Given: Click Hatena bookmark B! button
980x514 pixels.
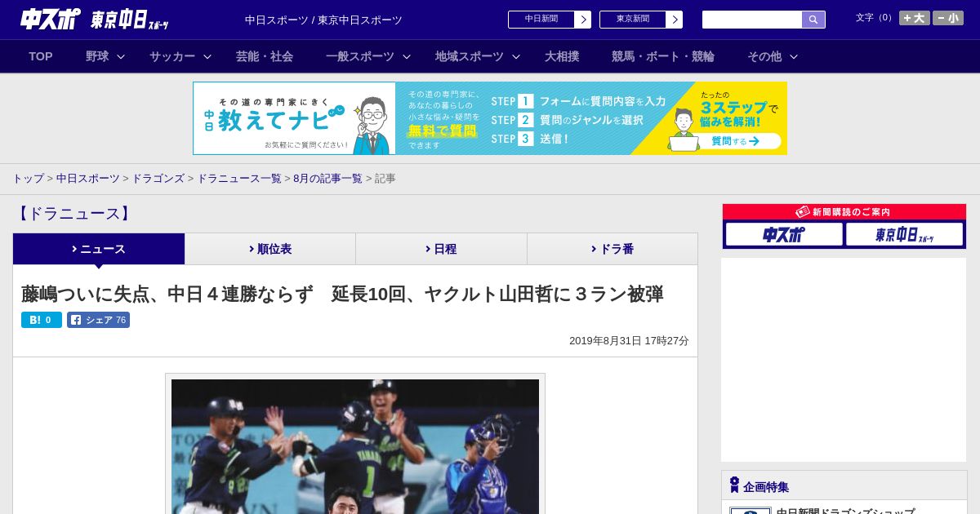Looking at the screenshot, I should (x=42, y=320).
